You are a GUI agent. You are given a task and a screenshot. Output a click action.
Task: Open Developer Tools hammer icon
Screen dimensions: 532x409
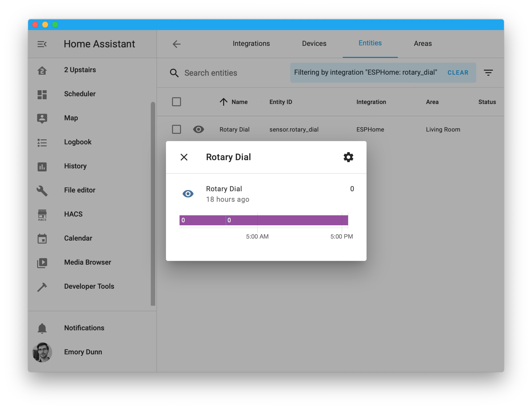[42, 287]
